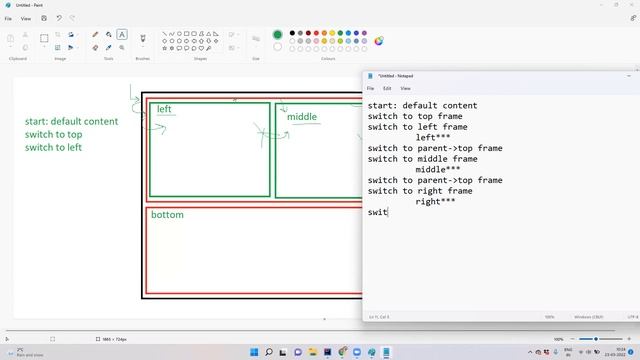Screen dimensions: 640x360
Task: Open the Size line thickness control
Action: [256, 39]
